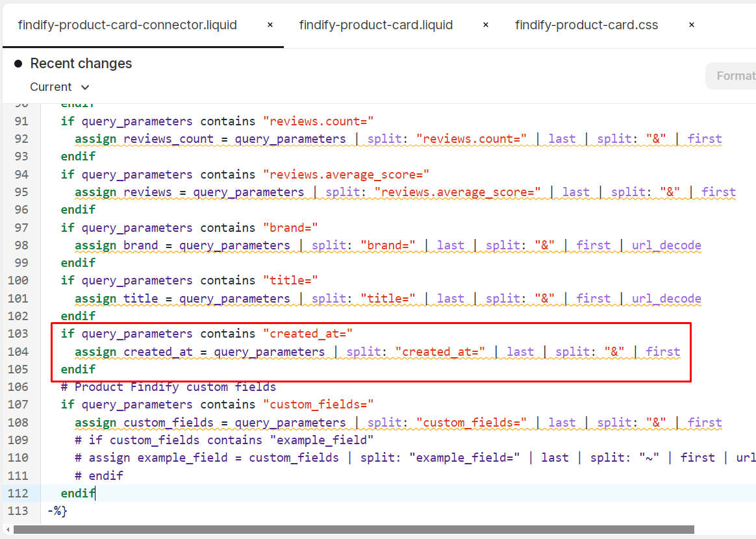Click the "brand=" string on line 97
The image size is (756, 539).
click(x=290, y=227)
